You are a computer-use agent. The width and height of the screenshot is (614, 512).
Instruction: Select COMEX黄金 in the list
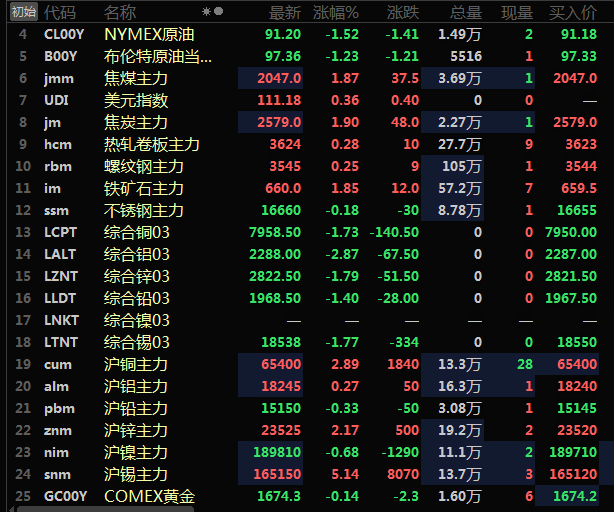(x=149, y=496)
